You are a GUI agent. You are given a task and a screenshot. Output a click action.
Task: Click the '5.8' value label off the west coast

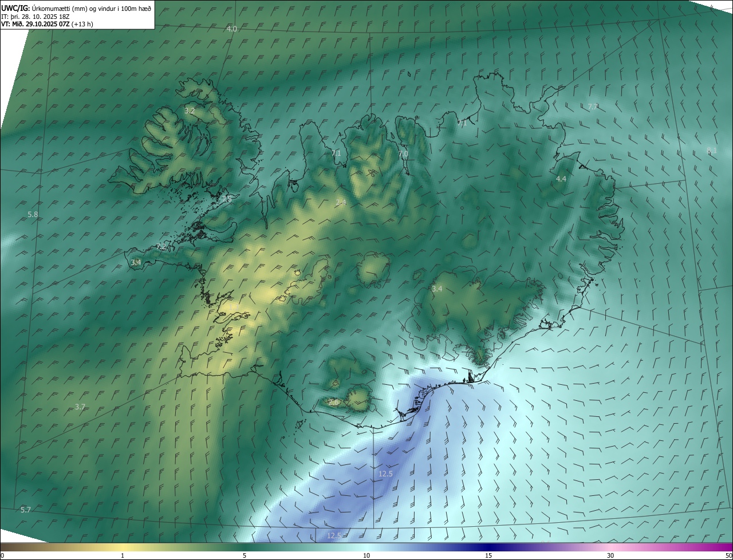pos(33,215)
